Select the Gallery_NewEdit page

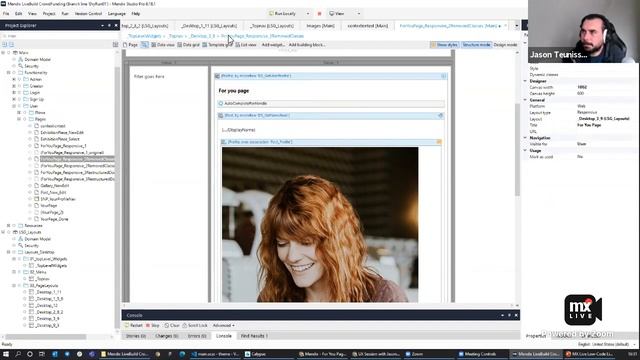pos(55,186)
